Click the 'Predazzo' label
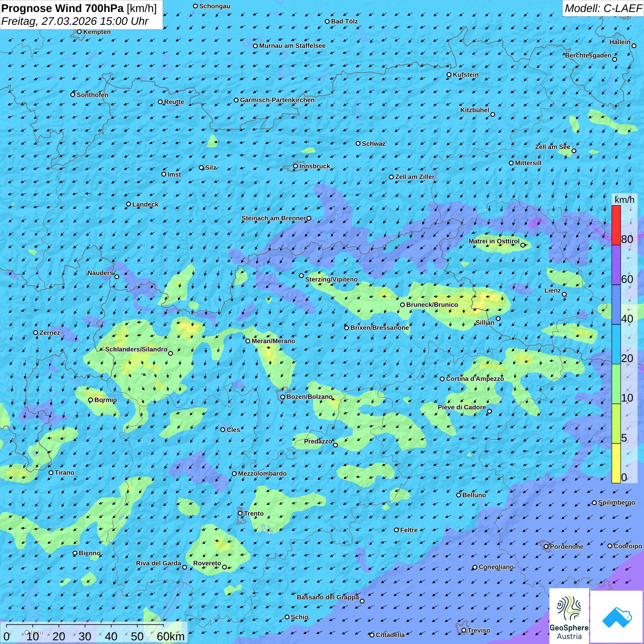 point(318,442)
